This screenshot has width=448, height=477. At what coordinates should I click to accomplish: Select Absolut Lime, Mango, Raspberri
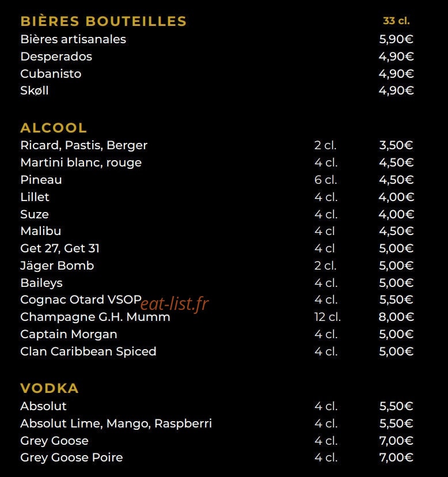click(116, 423)
